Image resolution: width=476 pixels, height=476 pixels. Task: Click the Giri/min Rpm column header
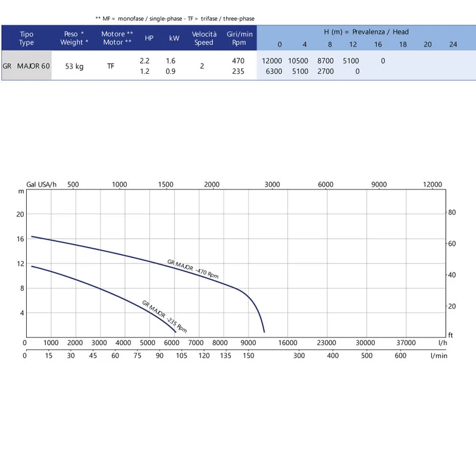coord(240,38)
